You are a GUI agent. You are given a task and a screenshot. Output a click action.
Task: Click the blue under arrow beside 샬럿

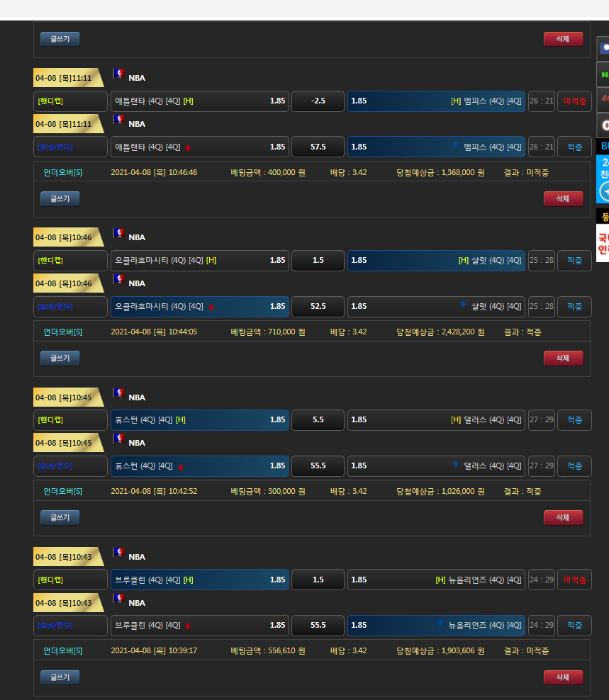coord(463,305)
